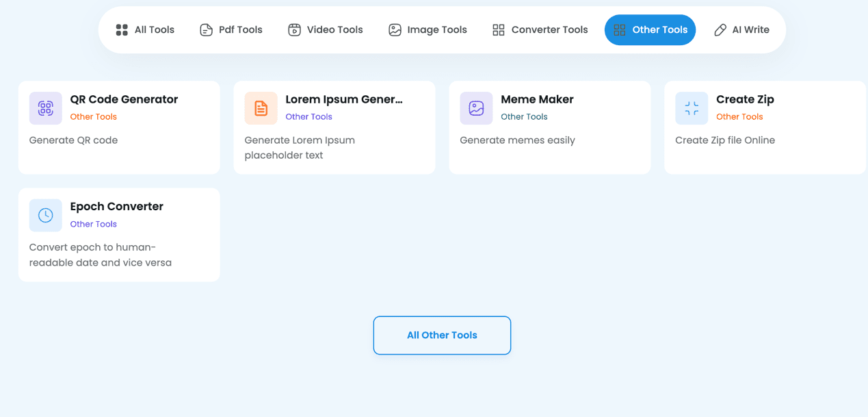Click the Meme Maker image icon
Image resolution: width=868 pixels, height=417 pixels.
pyautogui.click(x=476, y=108)
